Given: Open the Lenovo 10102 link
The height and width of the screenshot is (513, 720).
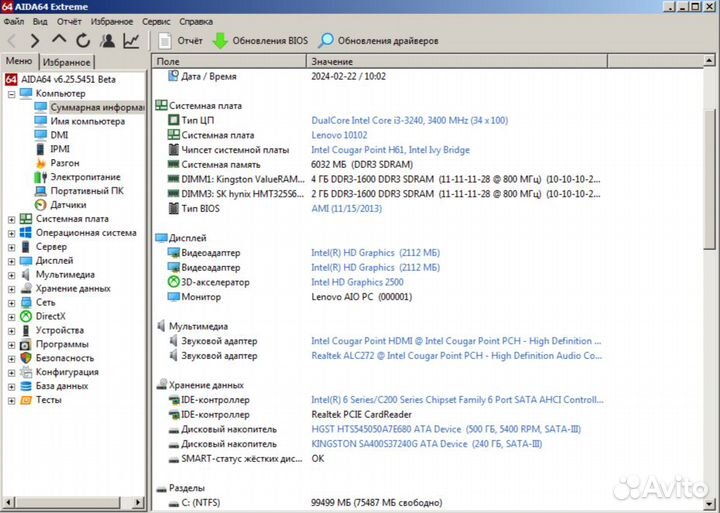Looking at the screenshot, I should pos(339,135).
